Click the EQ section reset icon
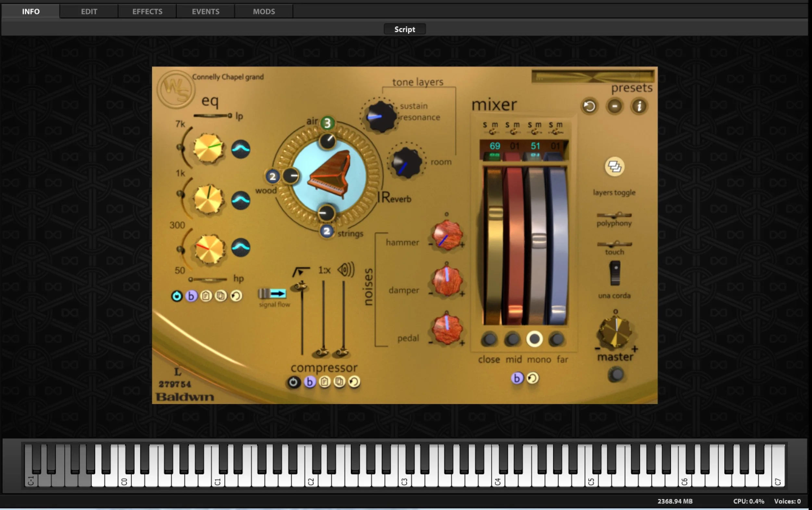 coord(236,296)
